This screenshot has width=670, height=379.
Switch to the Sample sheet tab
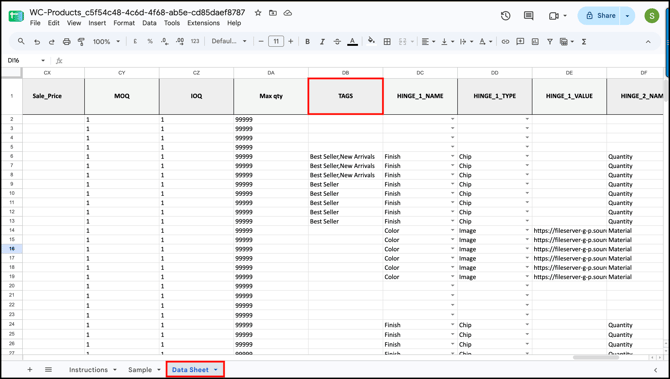pyautogui.click(x=140, y=370)
